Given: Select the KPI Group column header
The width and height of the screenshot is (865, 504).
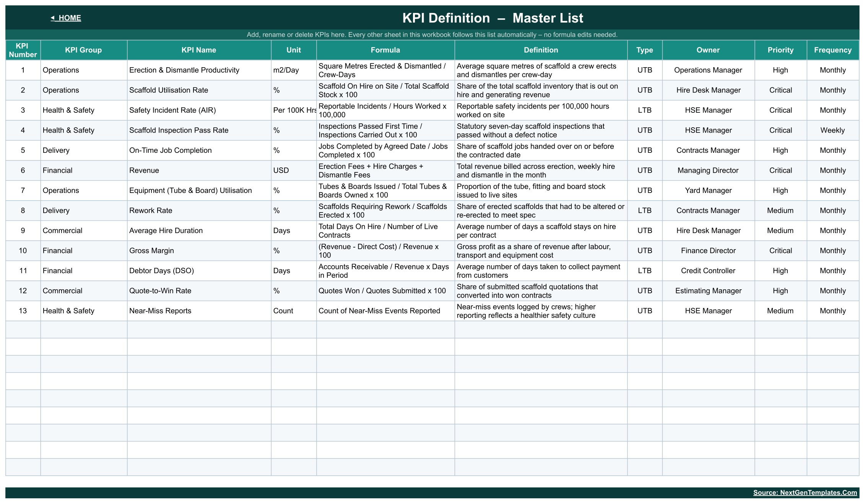Looking at the screenshot, I should click(x=84, y=50).
